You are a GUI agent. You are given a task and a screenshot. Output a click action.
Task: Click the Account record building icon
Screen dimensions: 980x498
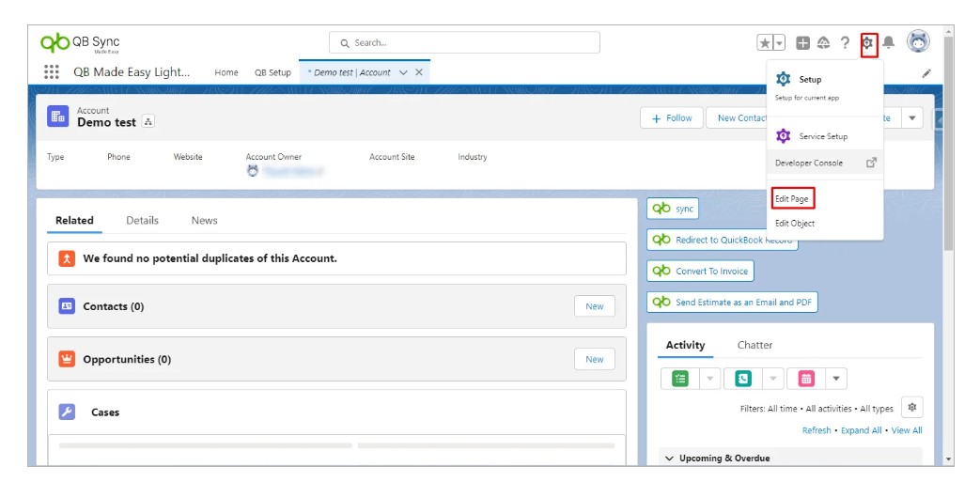tap(58, 117)
